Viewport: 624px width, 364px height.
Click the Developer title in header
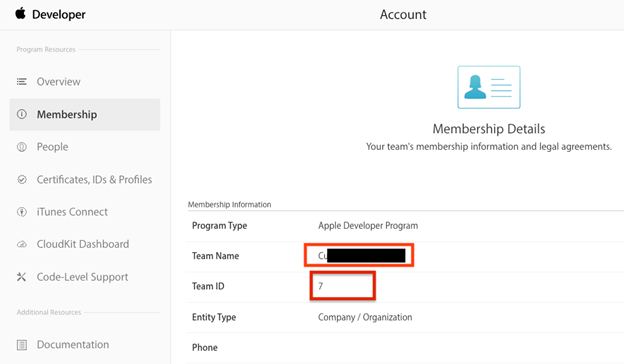coord(59,14)
